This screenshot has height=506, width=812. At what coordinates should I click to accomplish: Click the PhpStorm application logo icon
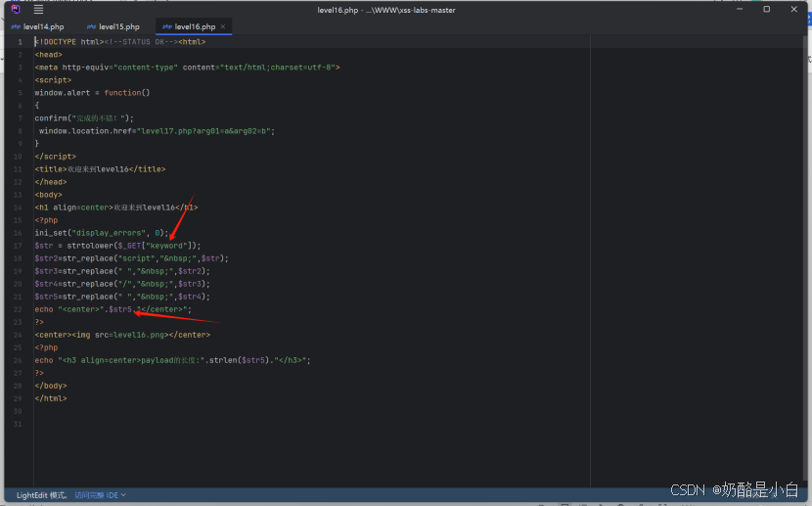point(16,9)
